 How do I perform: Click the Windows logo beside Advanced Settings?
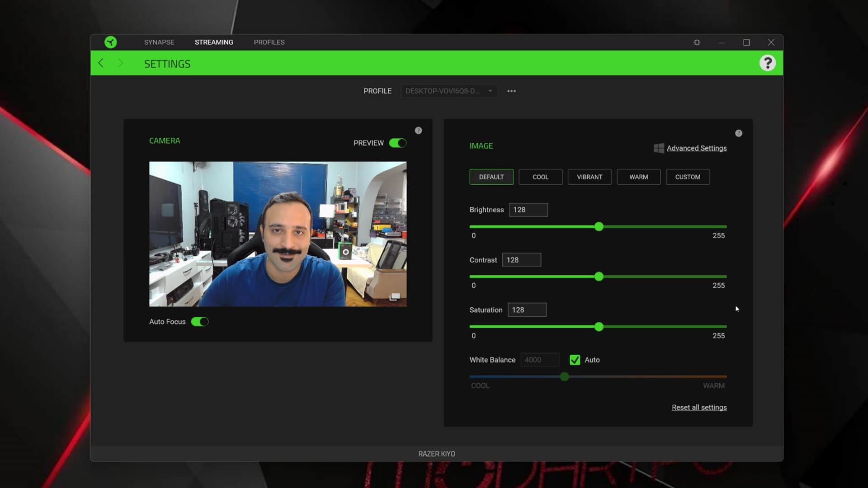coord(659,148)
